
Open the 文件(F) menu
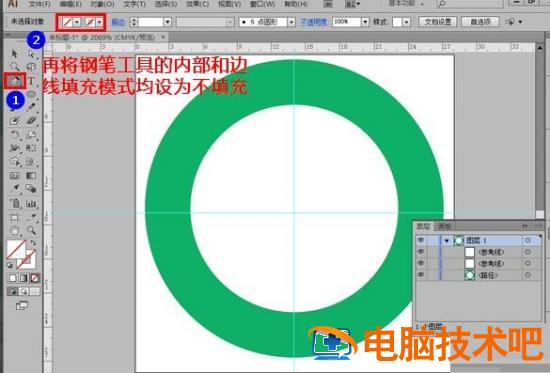click(39, 4)
